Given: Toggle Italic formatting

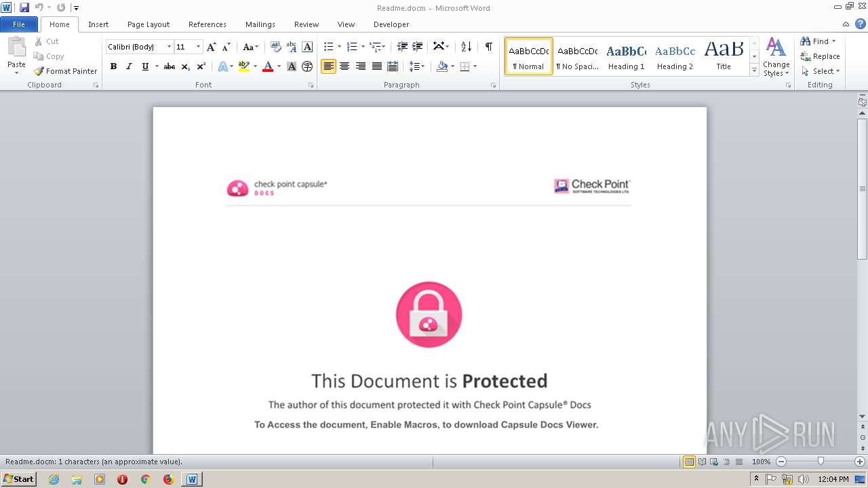Looking at the screenshot, I should [129, 66].
